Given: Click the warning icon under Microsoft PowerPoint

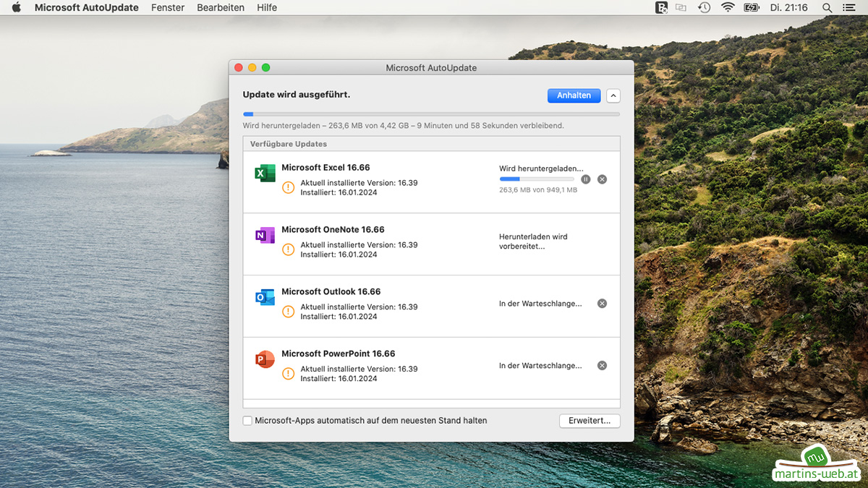Looking at the screenshot, I should tap(288, 374).
